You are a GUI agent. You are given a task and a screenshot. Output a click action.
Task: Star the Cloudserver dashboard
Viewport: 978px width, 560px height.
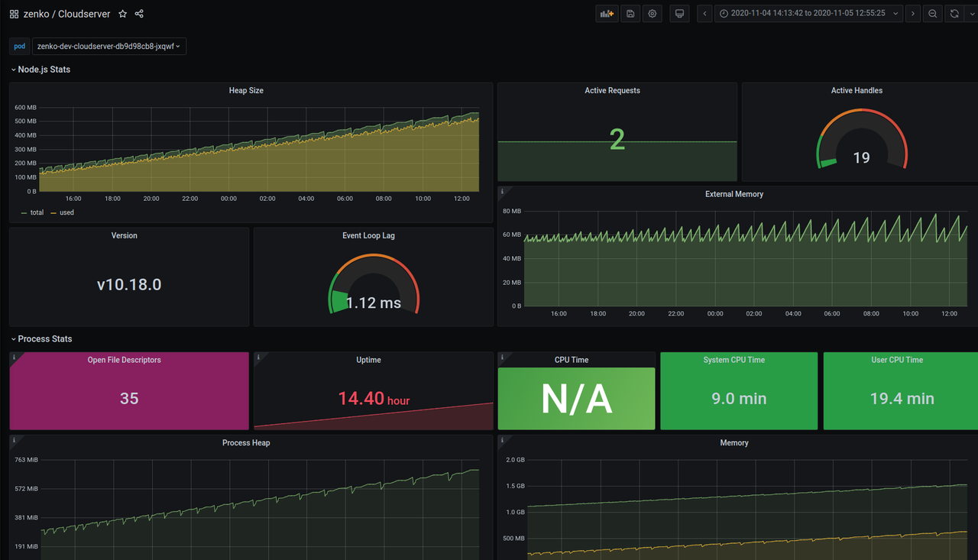122,14
